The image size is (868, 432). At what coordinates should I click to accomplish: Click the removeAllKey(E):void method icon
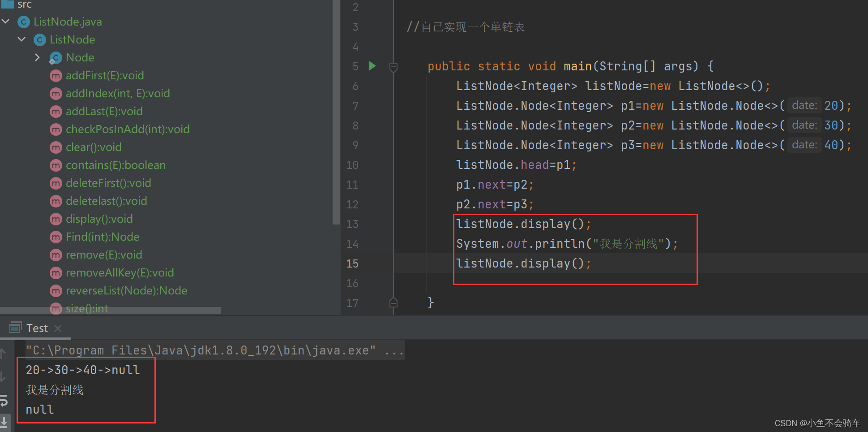56,273
